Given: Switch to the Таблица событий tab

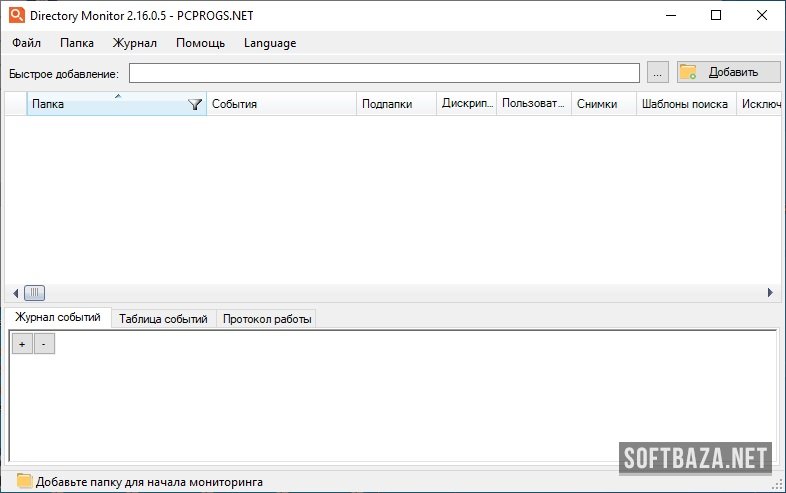Looking at the screenshot, I should click(x=163, y=319).
